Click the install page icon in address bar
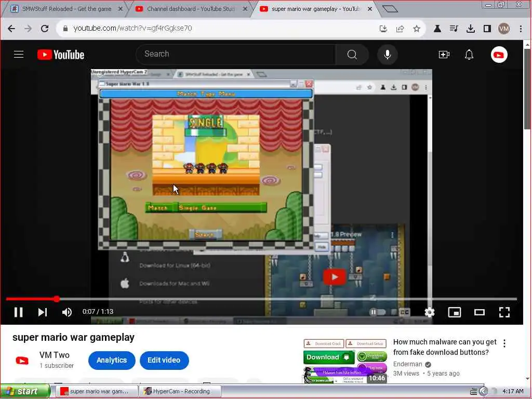 [x=383, y=29]
